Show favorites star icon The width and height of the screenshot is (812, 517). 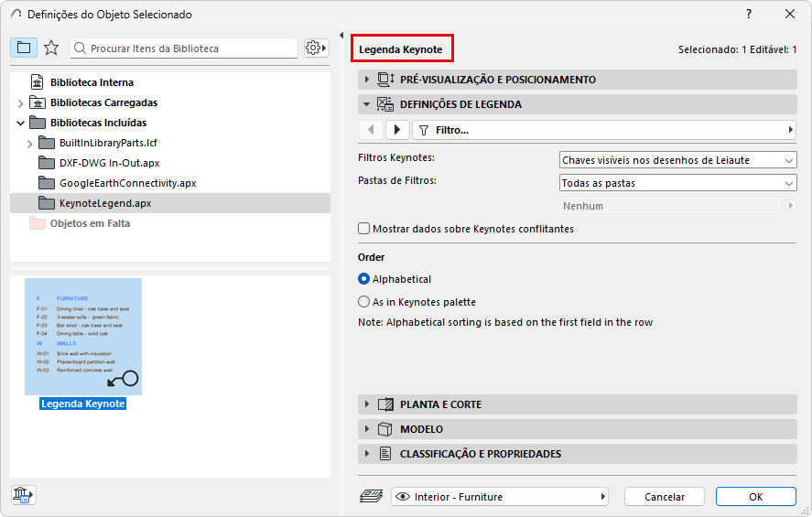[x=51, y=48]
